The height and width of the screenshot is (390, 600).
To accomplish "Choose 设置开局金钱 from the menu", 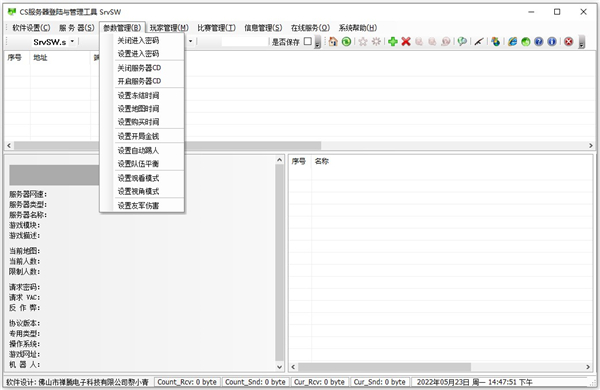I will pyautogui.click(x=138, y=136).
